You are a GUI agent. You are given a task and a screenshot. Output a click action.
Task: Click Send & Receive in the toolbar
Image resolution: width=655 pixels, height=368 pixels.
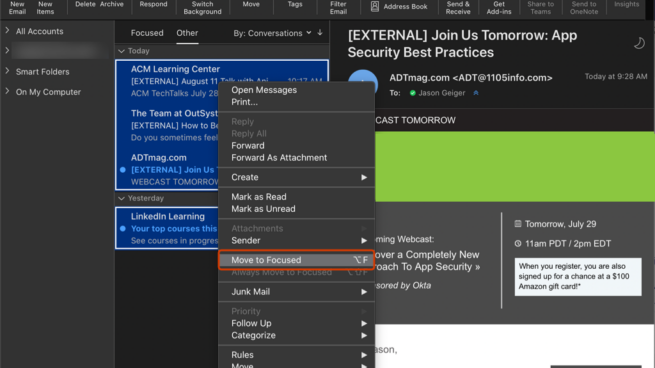coord(458,8)
